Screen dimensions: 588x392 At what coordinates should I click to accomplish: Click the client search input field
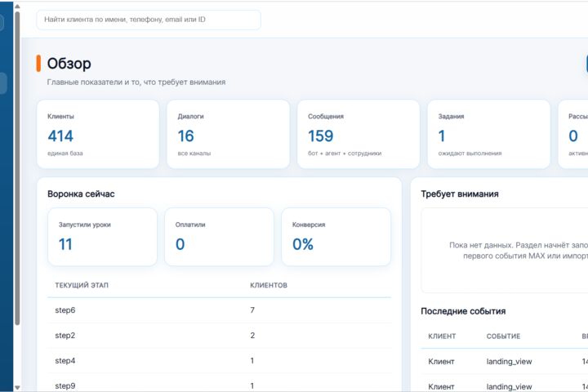pyautogui.click(x=149, y=20)
